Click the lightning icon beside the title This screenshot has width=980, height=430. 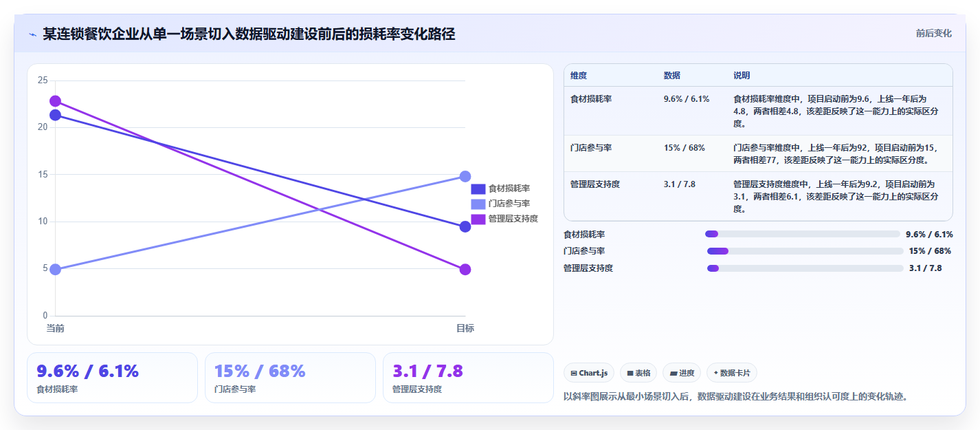tap(32, 34)
